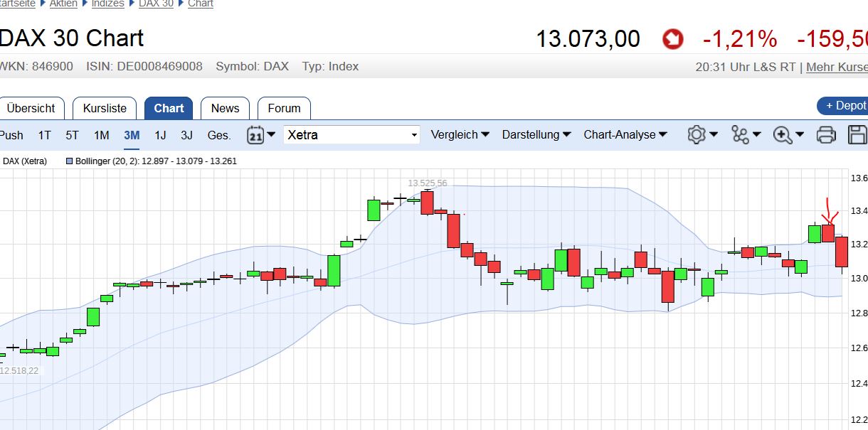This screenshot has width=868, height=430.
Task: Switch to the News tab
Action: click(225, 108)
